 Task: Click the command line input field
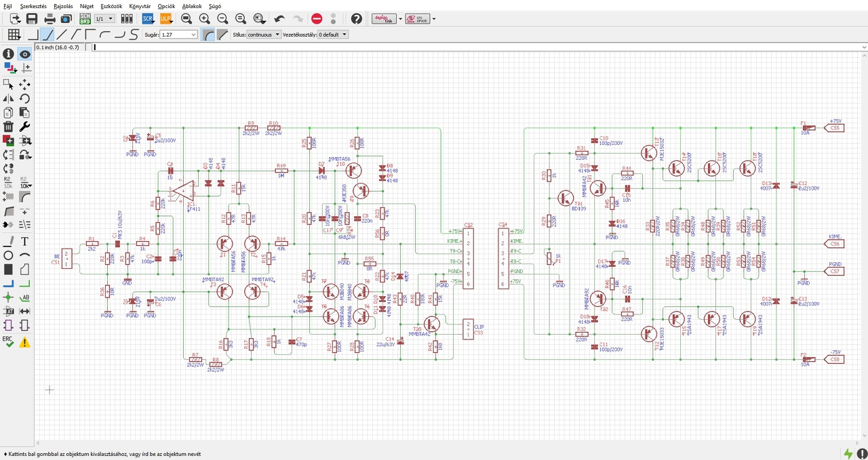[x=475, y=47]
